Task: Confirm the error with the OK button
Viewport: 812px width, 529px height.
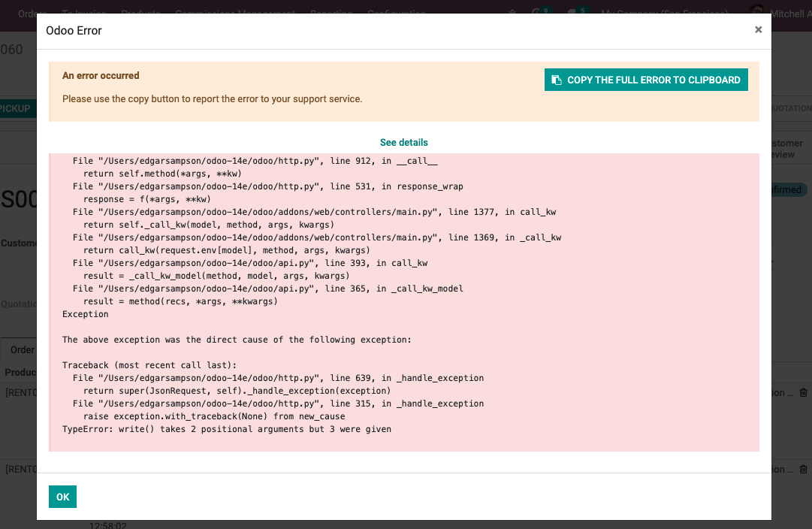Action: coord(62,497)
